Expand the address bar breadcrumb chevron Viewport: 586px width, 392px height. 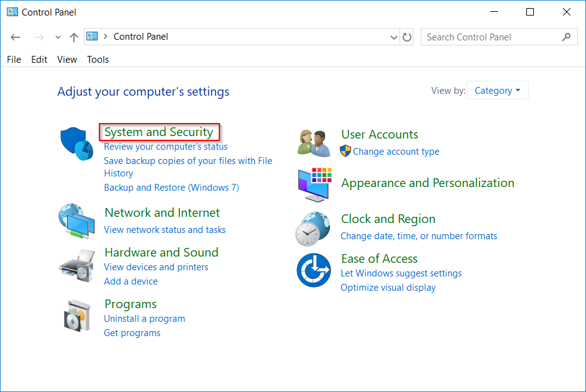point(393,37)
